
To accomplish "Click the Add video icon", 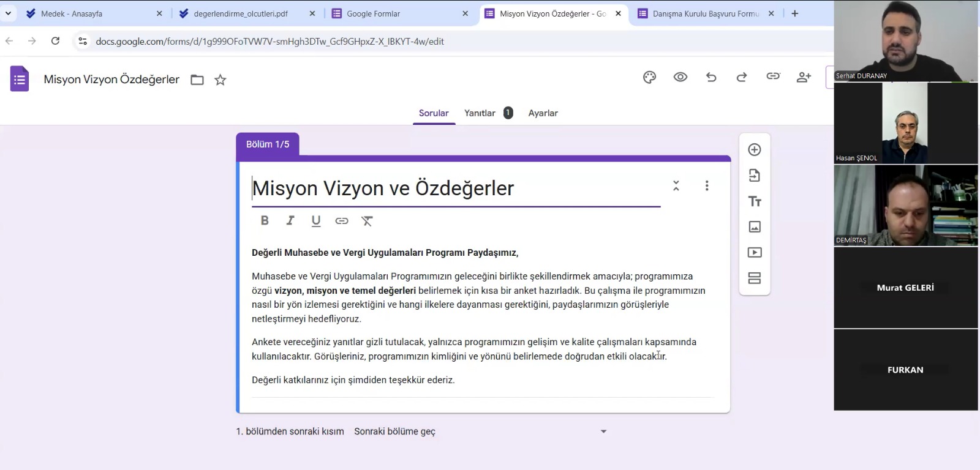I will (755, 253).
